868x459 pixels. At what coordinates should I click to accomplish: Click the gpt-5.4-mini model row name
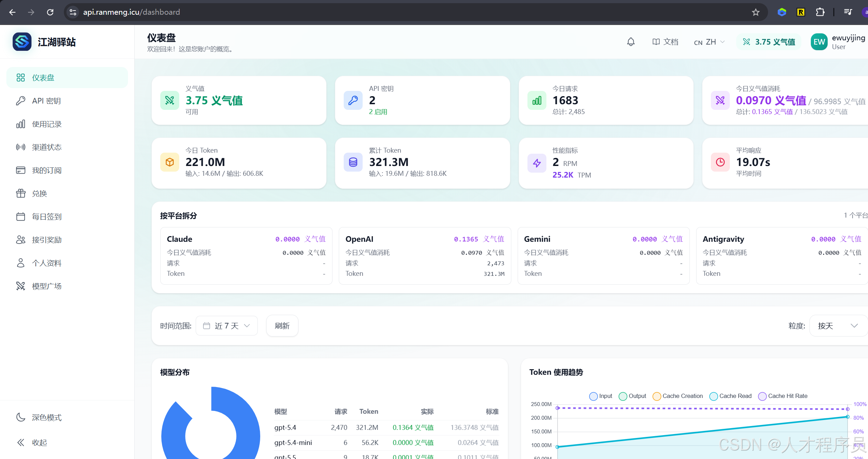(293, 443)
